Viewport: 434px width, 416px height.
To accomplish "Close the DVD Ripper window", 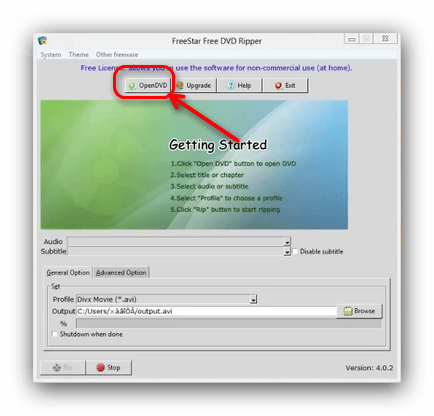I will [385, 39].
